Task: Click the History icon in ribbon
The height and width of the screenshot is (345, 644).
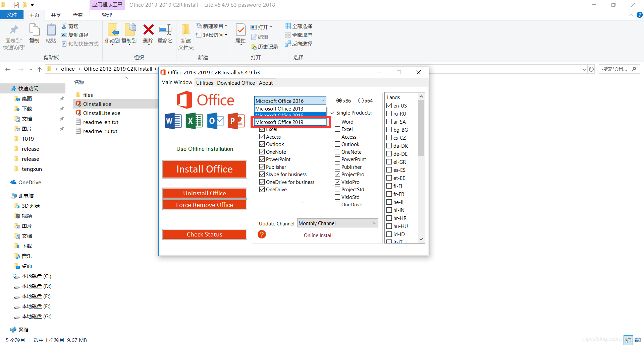Action: coord(254,47)
